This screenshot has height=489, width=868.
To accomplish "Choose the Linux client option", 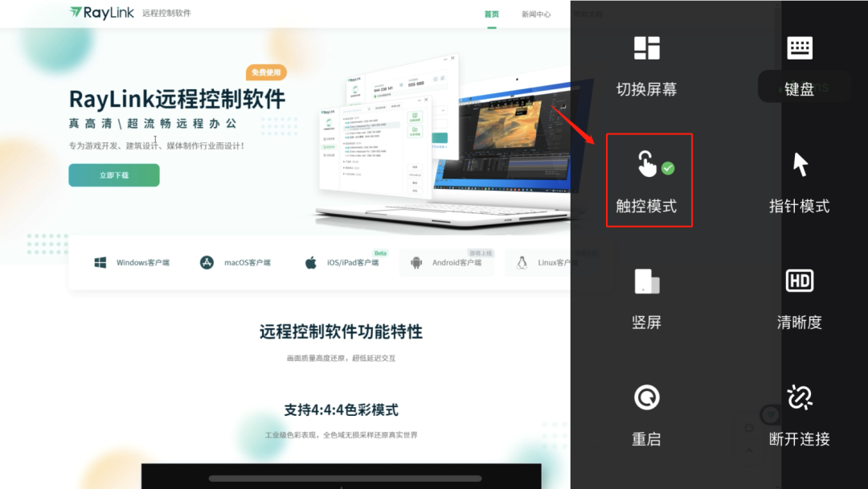I will [542, 262].
